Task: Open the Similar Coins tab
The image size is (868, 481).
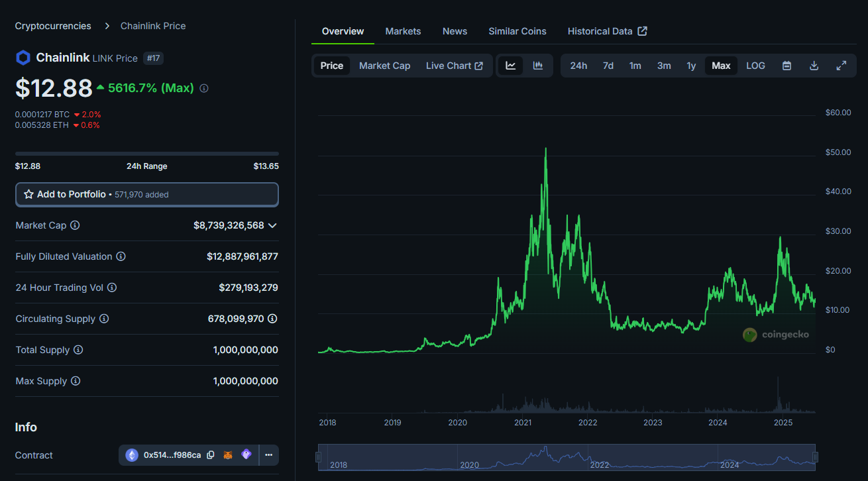Action: [x=517, y=31]
